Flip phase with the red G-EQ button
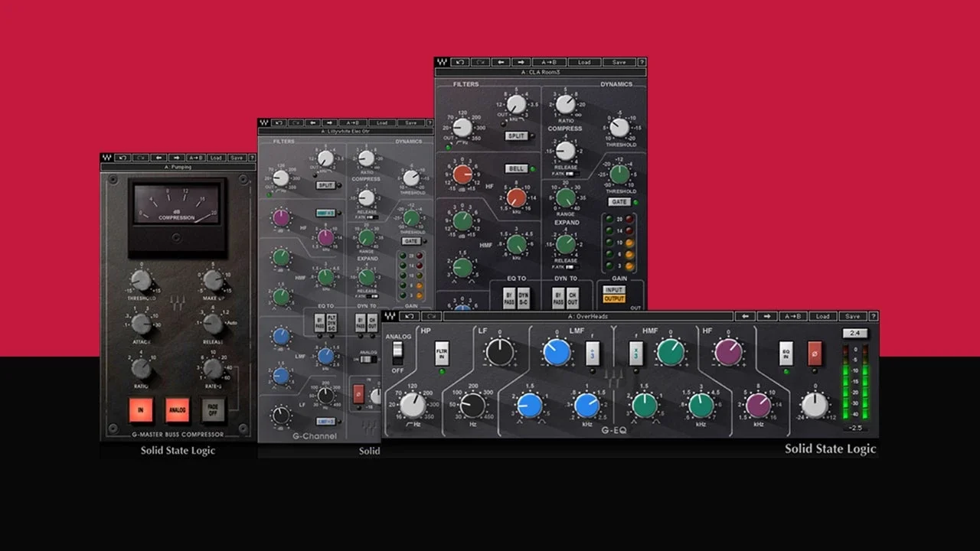The width and height of the screenshot is (980, 551). (x=815, y=354)
